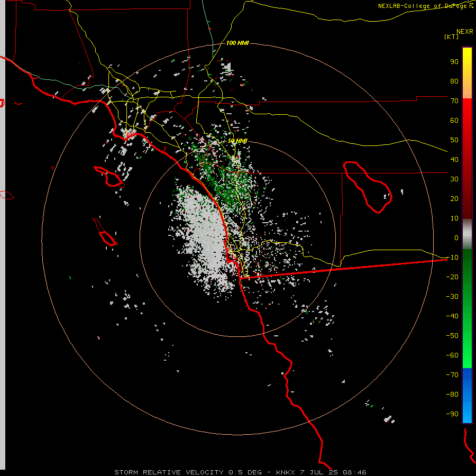Click the [KT] units label
This screenshot has width=476, height=476.
451,36
